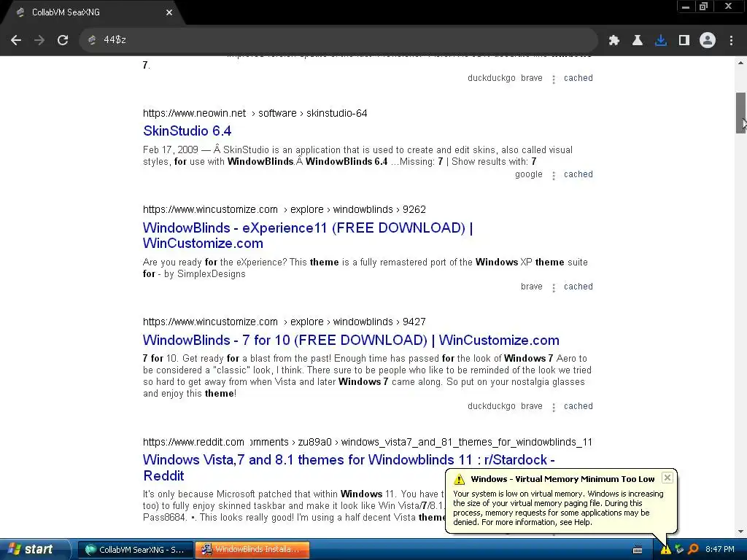The height and width of the screenshot is (560, 747).
Task: Switch to WindowBlinds Installation taskbar button
Action: tap(252, 550)
